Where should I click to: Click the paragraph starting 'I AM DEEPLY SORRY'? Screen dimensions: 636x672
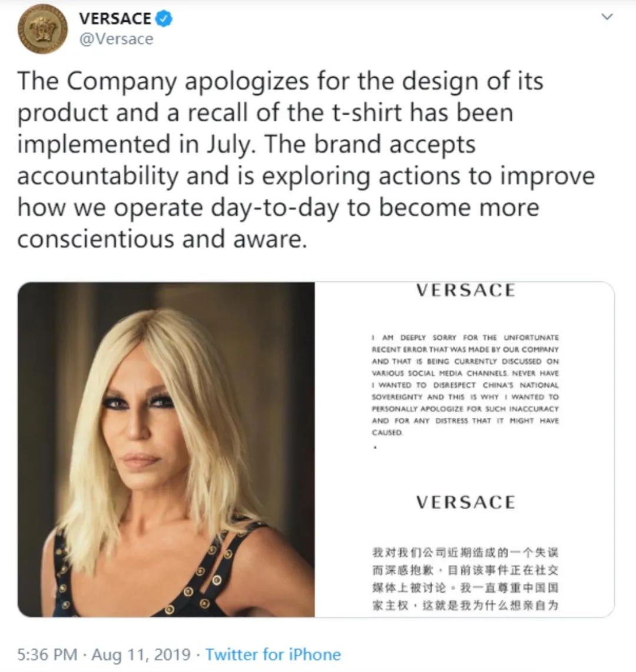(x=465, y=385)
